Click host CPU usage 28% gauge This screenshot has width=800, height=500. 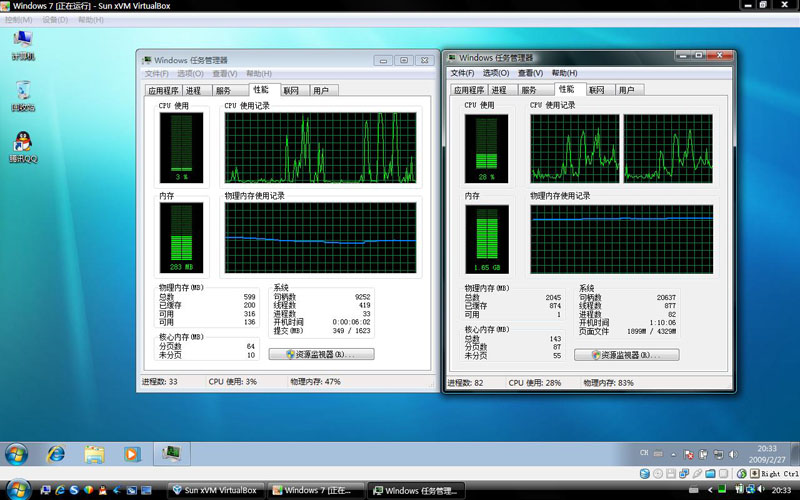coord(486,148)
